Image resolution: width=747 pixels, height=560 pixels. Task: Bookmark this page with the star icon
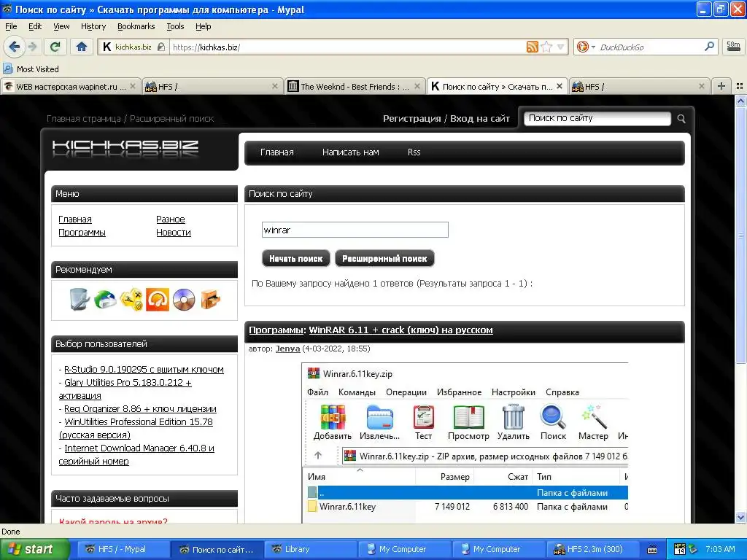tap(546, 47)
